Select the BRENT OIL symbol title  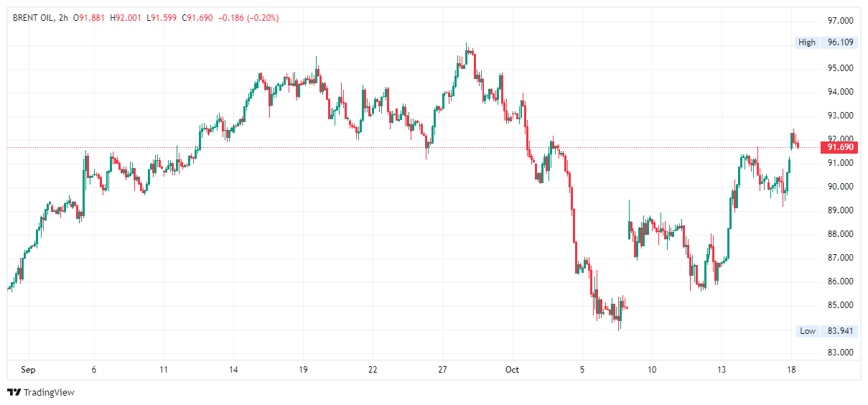(34, 18)
